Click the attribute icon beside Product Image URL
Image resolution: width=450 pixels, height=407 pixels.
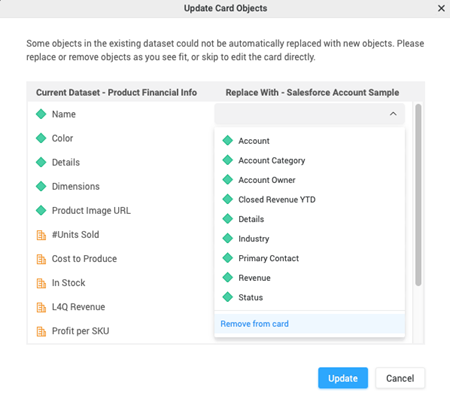point(41,210)
